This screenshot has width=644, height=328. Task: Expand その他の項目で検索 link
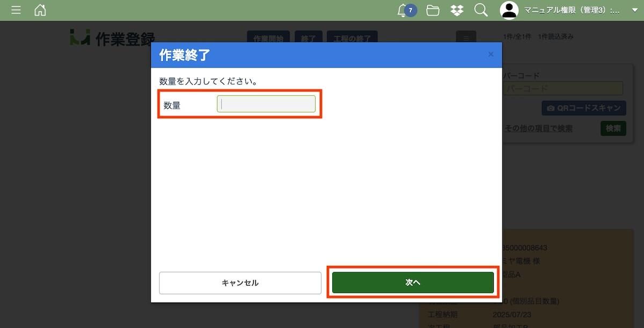(538, 129)
